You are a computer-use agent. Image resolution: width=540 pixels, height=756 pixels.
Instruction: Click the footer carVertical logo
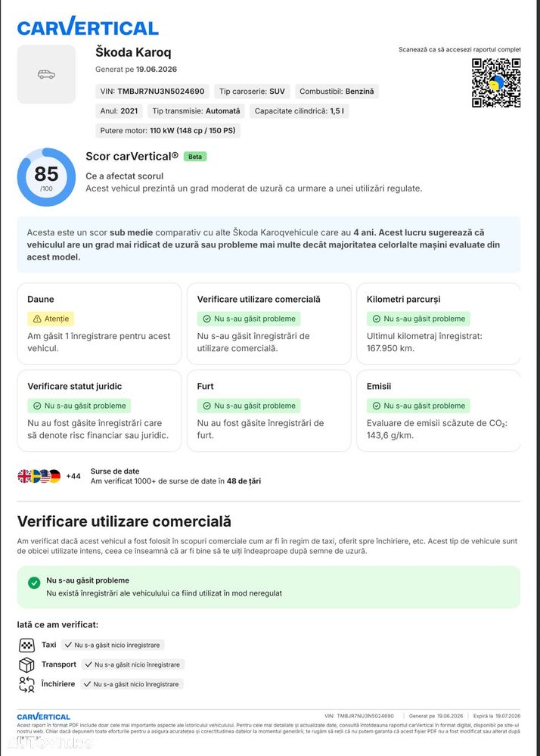(x=44, y=717)
